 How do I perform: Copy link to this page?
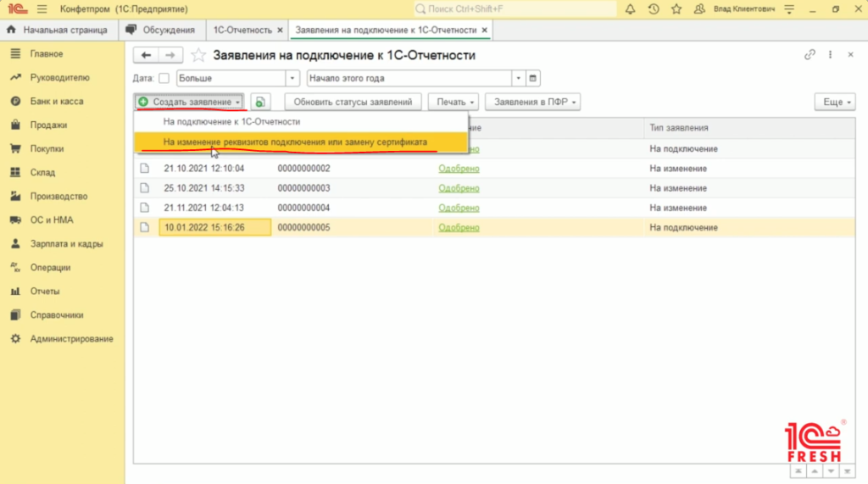(810, 54)
